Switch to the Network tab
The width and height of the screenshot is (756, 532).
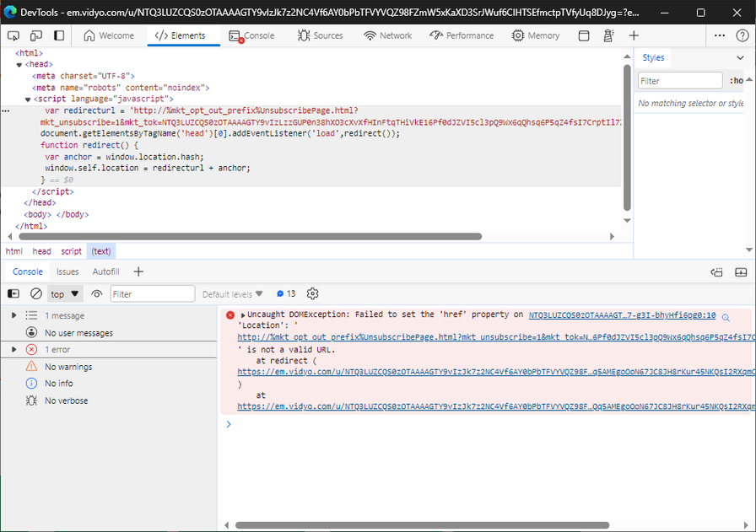tap(388, 35)
